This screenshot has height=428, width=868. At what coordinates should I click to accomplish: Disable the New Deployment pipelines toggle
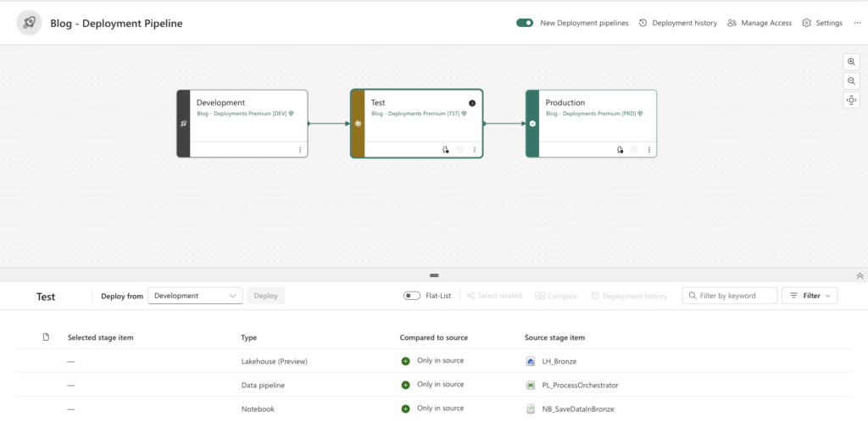[525, 23]
